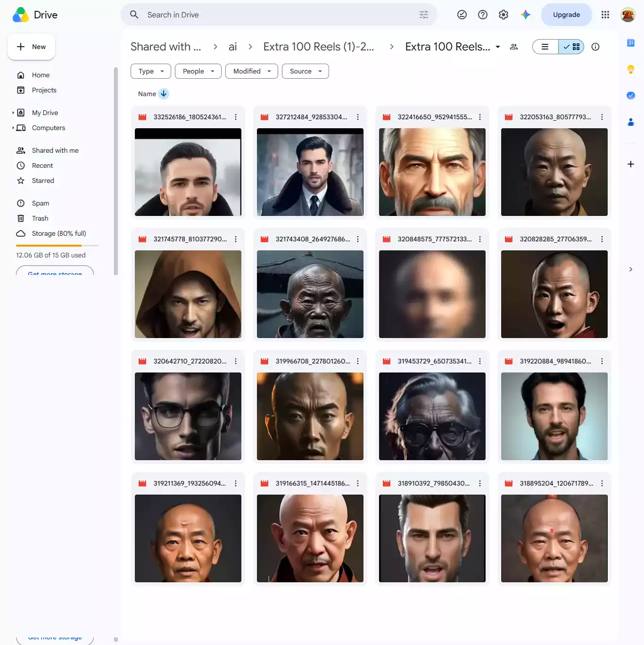Select file name 319453729_650735341

click(435, 361)
